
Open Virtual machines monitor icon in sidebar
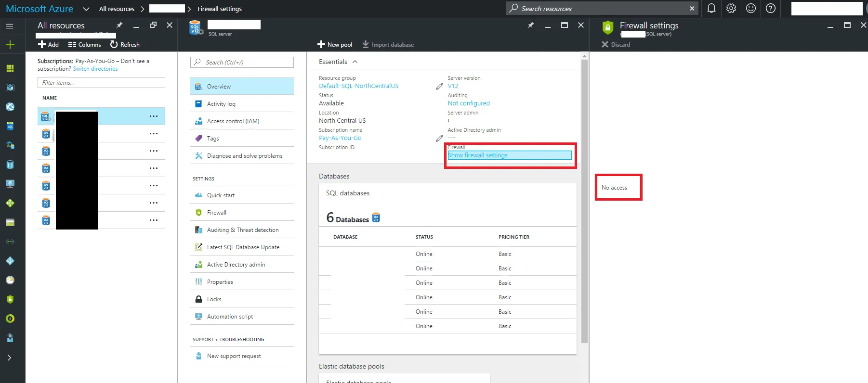[10, 184]
